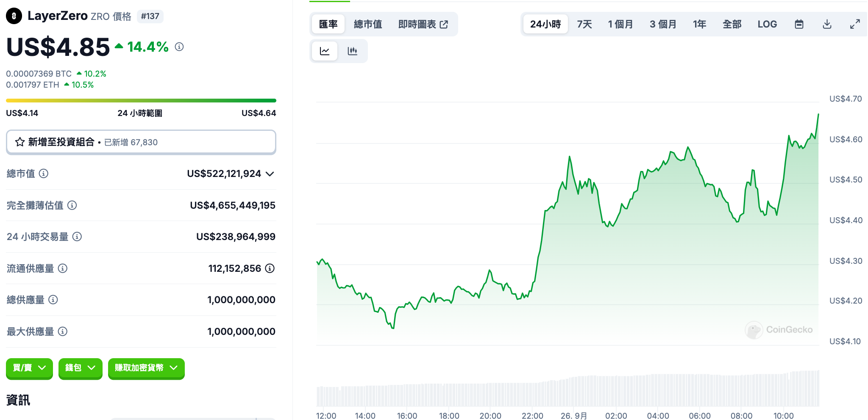Click the 26. 9月 date axis label
The image size is (868, 420).
click(x=574, y=416)
